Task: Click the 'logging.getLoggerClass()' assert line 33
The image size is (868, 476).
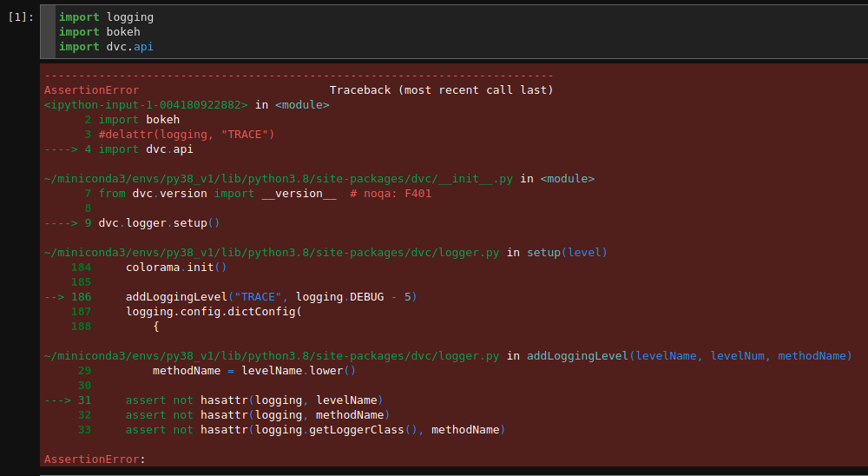Action: [316, 429]
